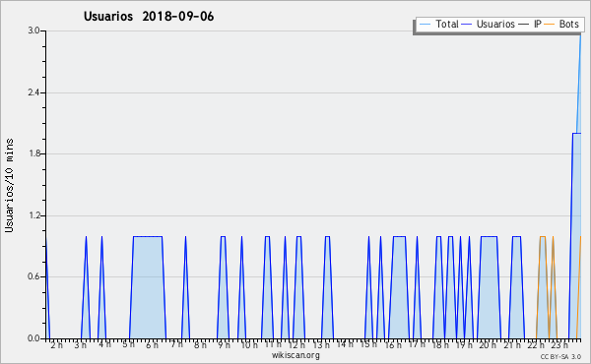Viewport: 591px width, 364px height.
Task: Click the 'CC BY-SA 3.0' license text
Action: [560, 357]
